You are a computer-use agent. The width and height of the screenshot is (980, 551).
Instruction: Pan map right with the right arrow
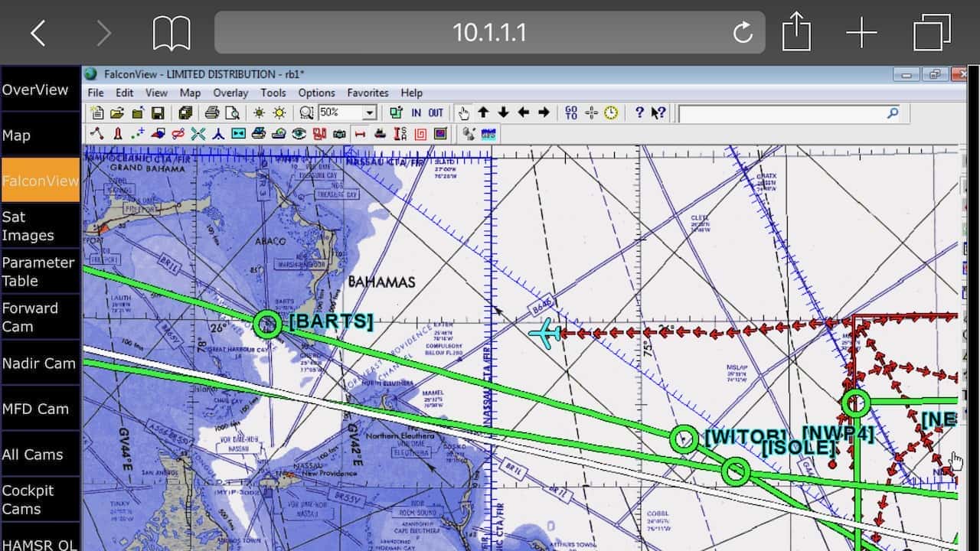(x=544, y=112)
